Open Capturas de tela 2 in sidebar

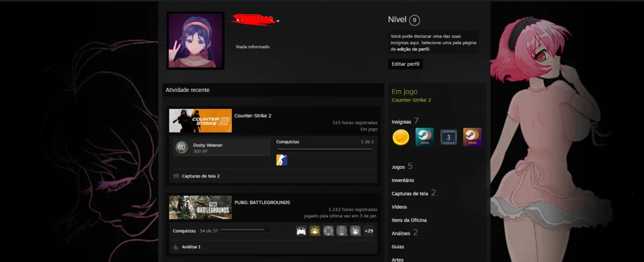point(414,193)
